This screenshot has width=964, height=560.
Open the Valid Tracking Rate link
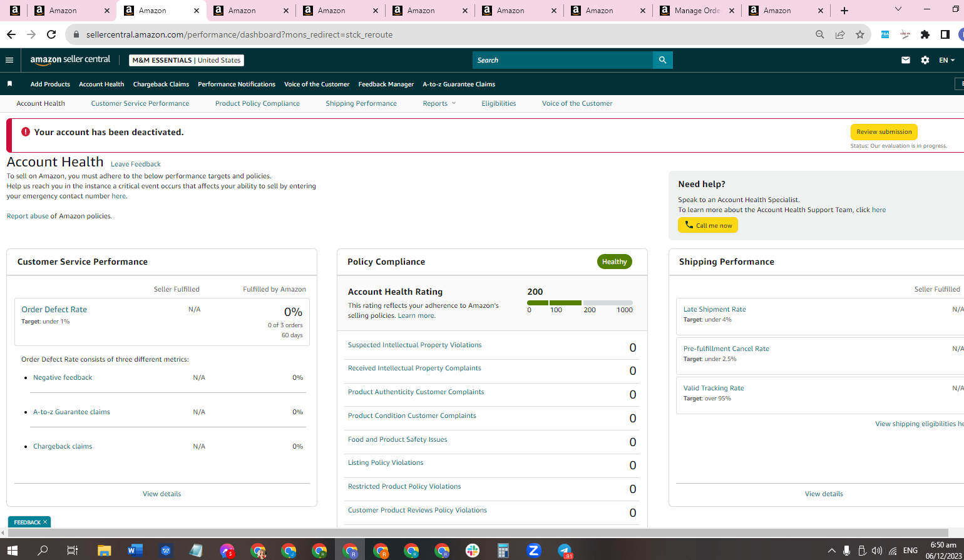[x=714, y=388]
